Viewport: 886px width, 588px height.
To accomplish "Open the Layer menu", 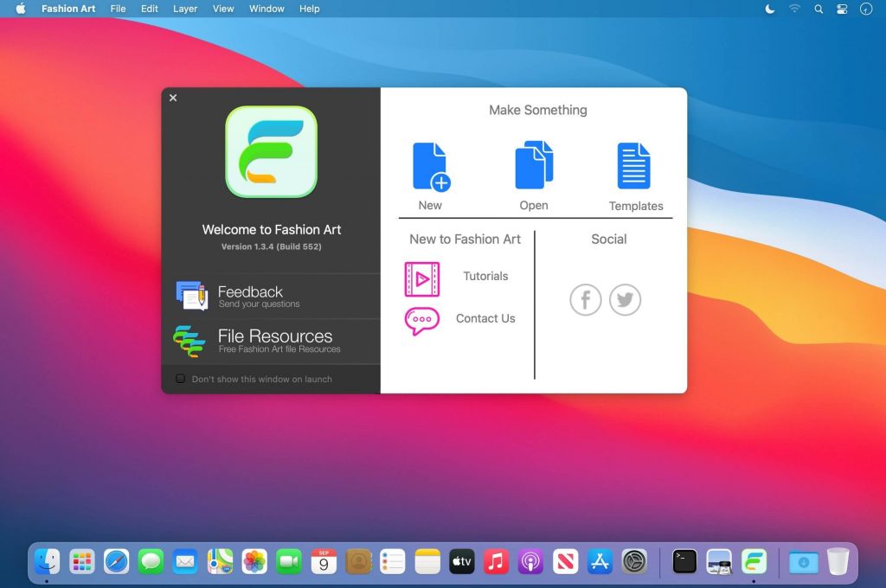I will point(185,9).
